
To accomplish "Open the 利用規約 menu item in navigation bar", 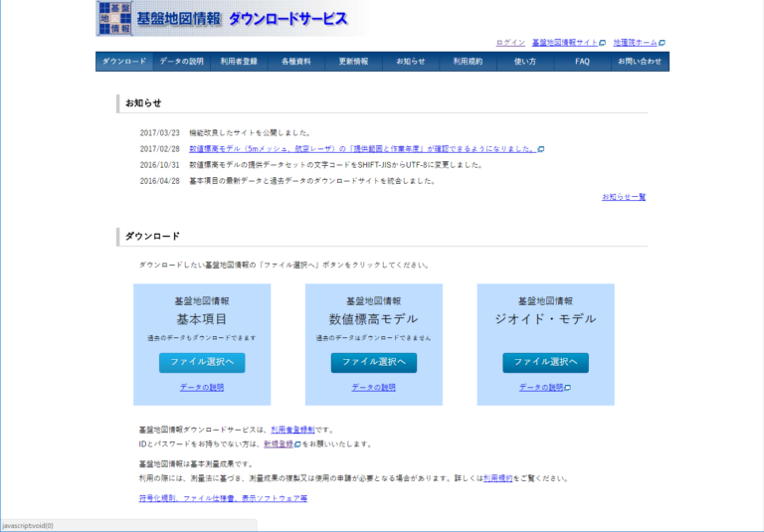I will [468, 62].
